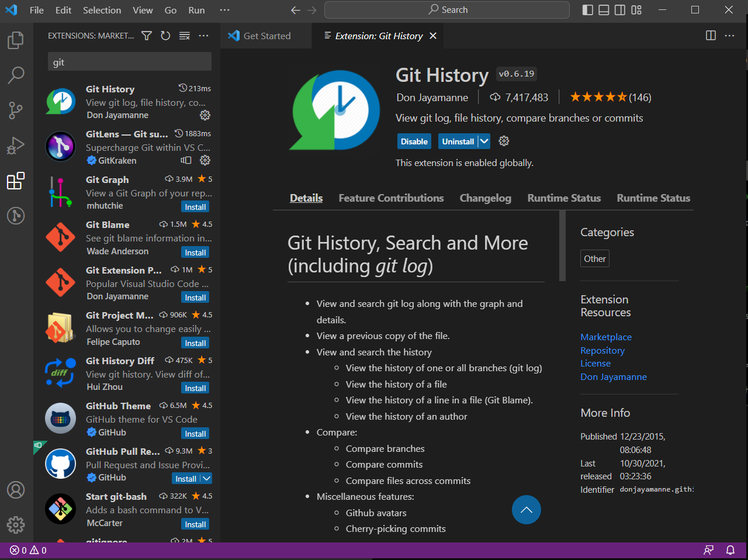Screen dimensions: 748x560
Task: Install the Git Graph extension
Action: pyautogui.click(x=195, y=207)
